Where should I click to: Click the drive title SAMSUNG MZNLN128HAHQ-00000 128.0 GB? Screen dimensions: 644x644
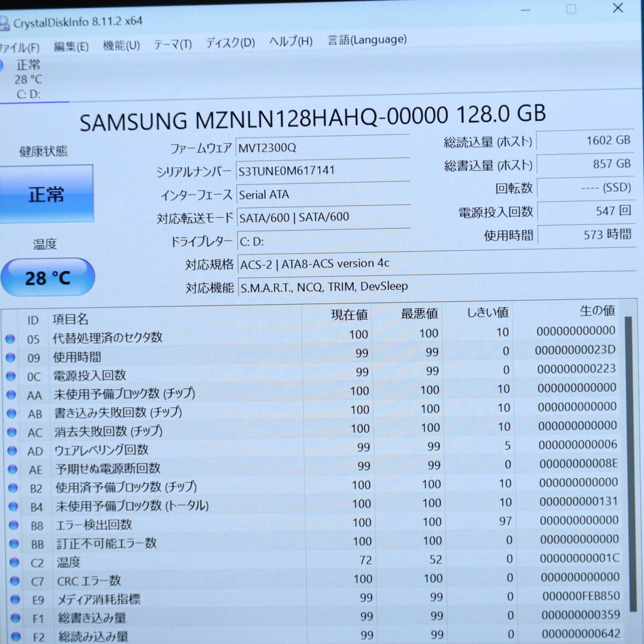coord(312,118)
